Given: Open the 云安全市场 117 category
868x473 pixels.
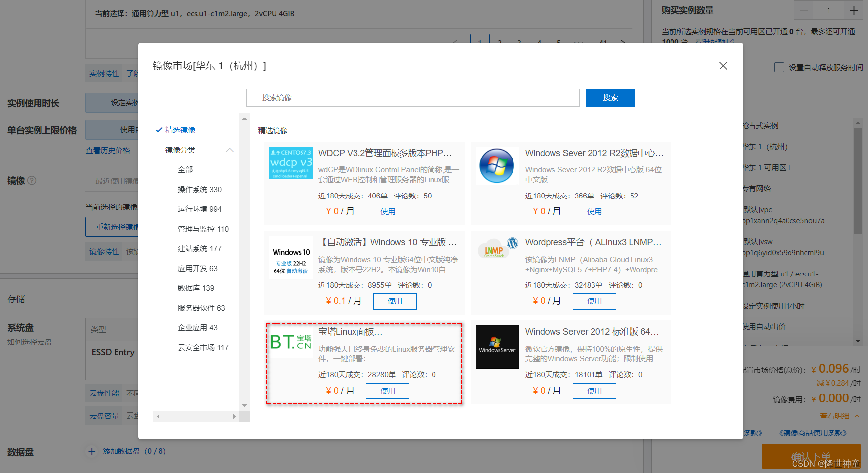Looking at the screenshot, I should coord(203,347).
